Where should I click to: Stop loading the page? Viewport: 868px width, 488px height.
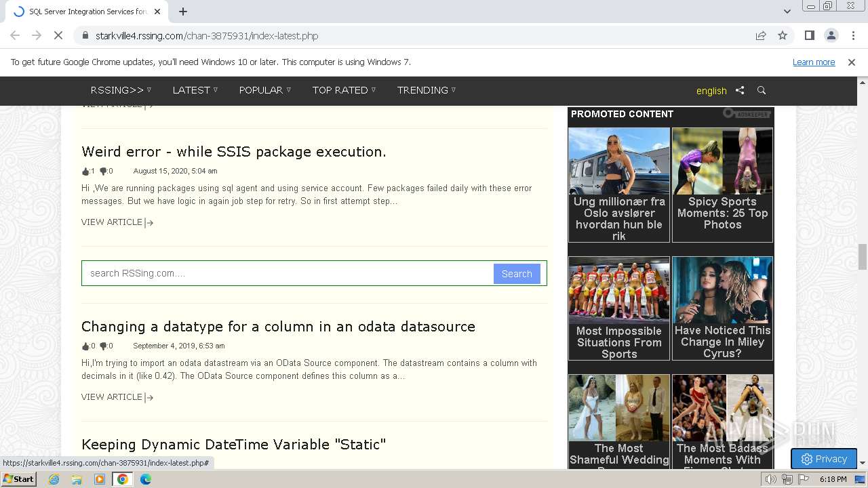[58, 36]
